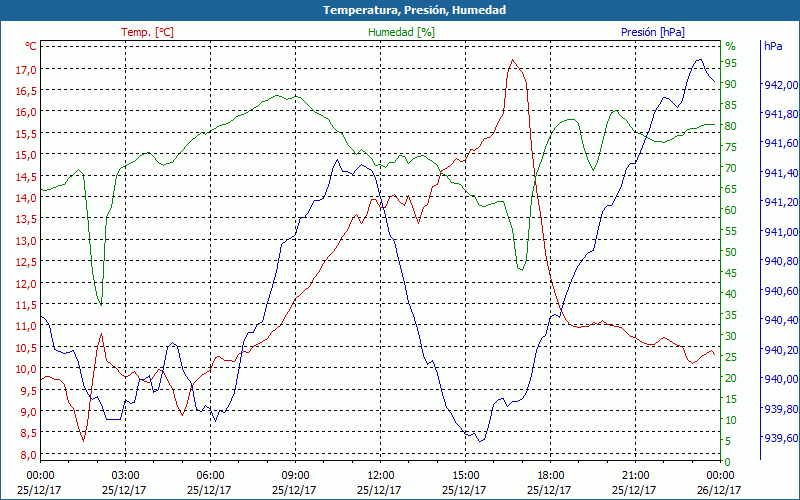The image size is (800, 500).
Task: Click the '9,0' temperature axis value
Action: coord(29,412)
